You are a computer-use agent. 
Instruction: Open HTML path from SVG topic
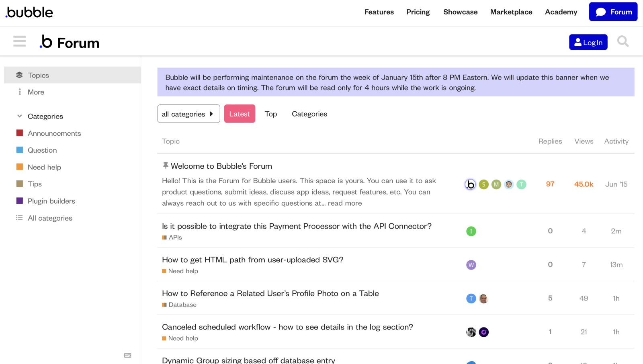252,260
